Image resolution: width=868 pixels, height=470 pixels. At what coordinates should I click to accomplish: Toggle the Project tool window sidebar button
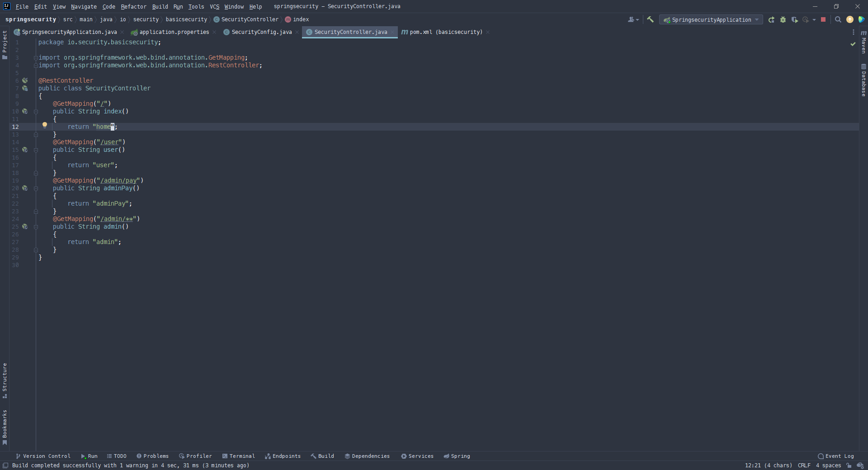click(x=5, y=44)
